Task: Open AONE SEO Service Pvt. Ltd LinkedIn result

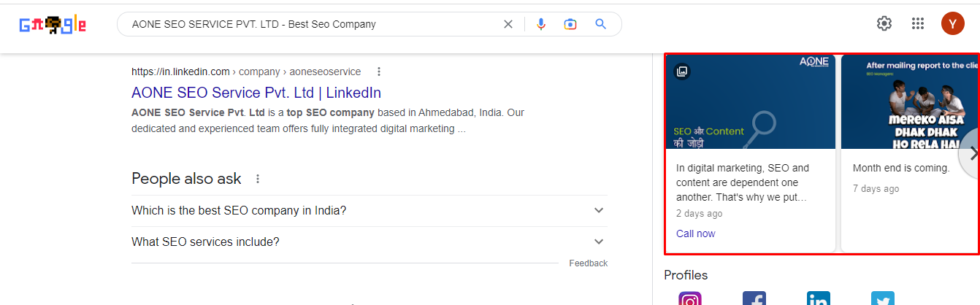Action: 256,93
